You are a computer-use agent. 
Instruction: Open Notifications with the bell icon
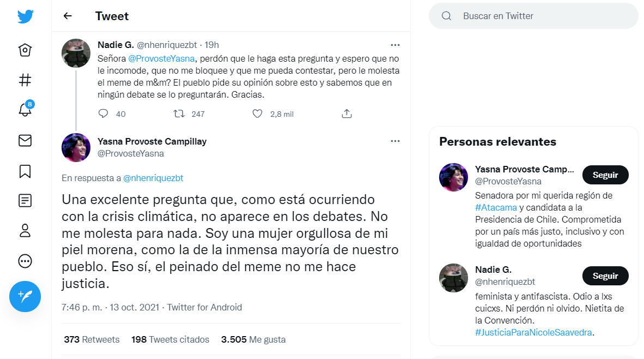coord(25,110)
